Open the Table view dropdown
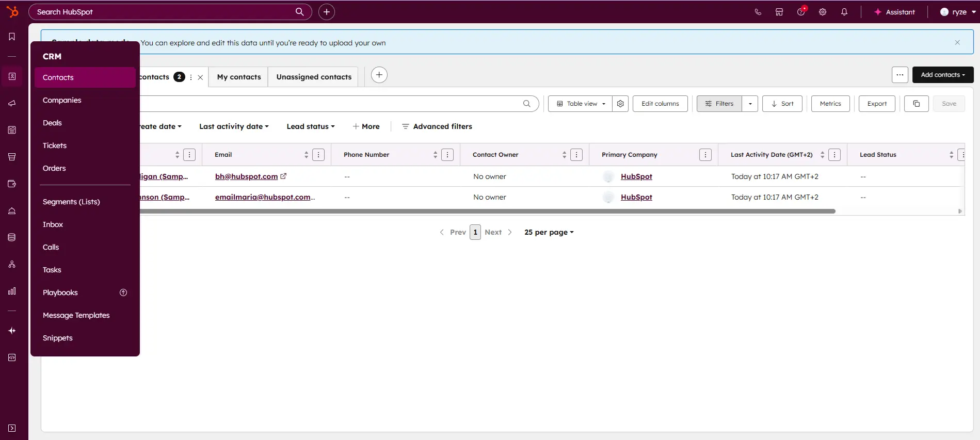Screen dimensions: 980x440 [581, 104]
